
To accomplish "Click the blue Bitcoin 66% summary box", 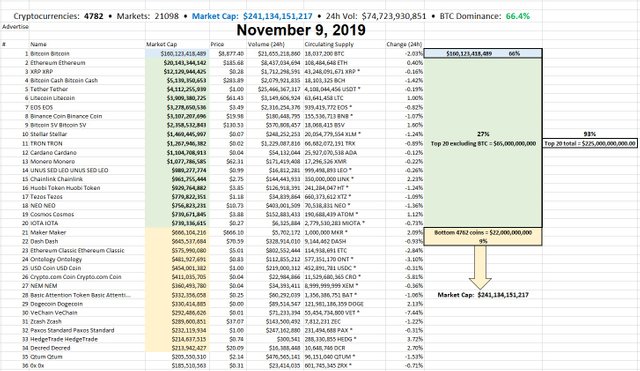I will coord(483,53).
